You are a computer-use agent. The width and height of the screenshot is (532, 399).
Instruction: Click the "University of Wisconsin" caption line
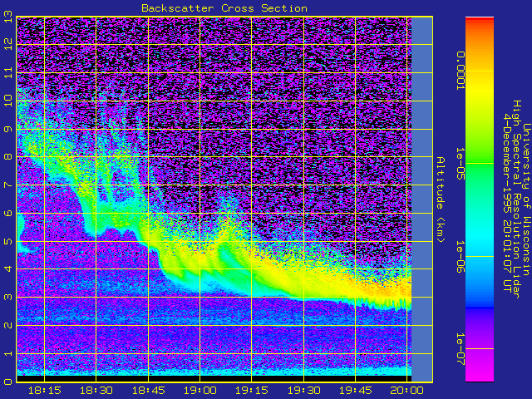pos(526,199)
